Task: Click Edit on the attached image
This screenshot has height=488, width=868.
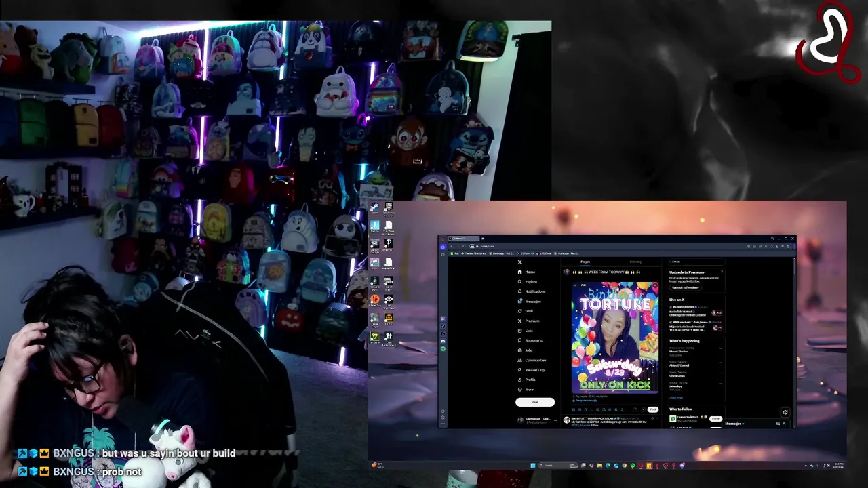Action: (583, 285)
